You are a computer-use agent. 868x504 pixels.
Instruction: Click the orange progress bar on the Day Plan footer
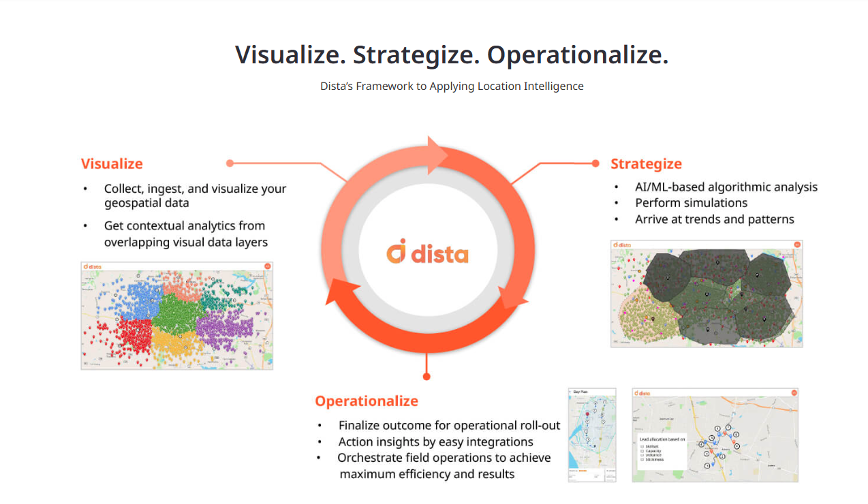583,470
